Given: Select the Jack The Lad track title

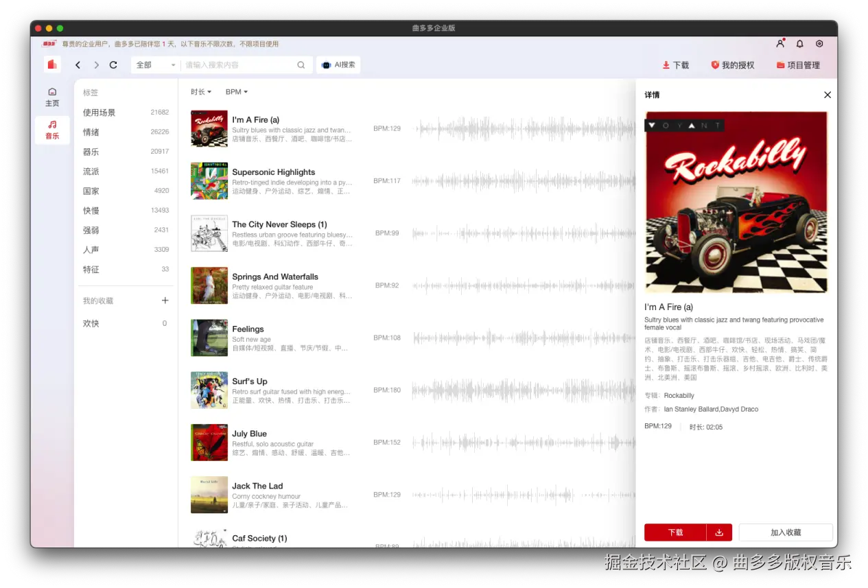Looking at the screenshot, I should tap(257, 486).
